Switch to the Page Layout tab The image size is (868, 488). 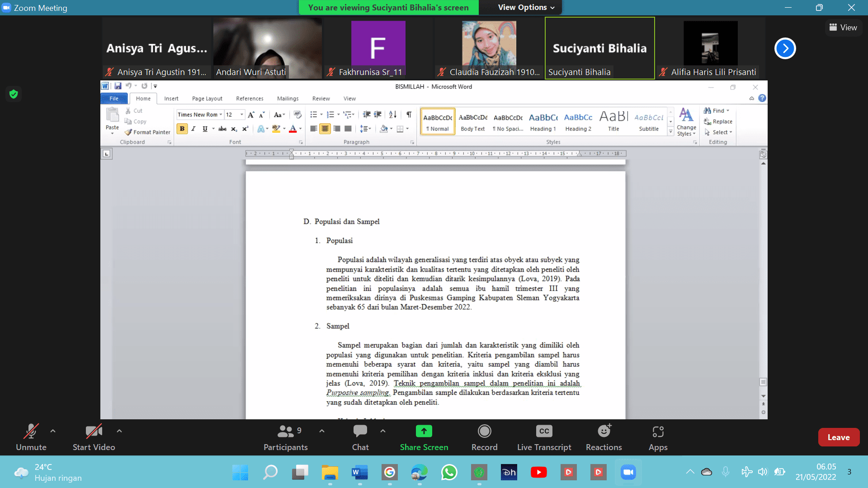coord(207,99)
